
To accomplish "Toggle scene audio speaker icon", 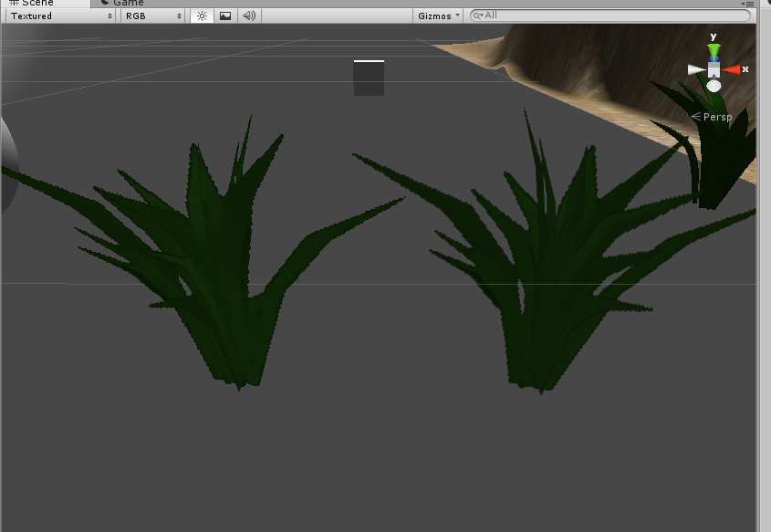I will click(x=248, y=16).
